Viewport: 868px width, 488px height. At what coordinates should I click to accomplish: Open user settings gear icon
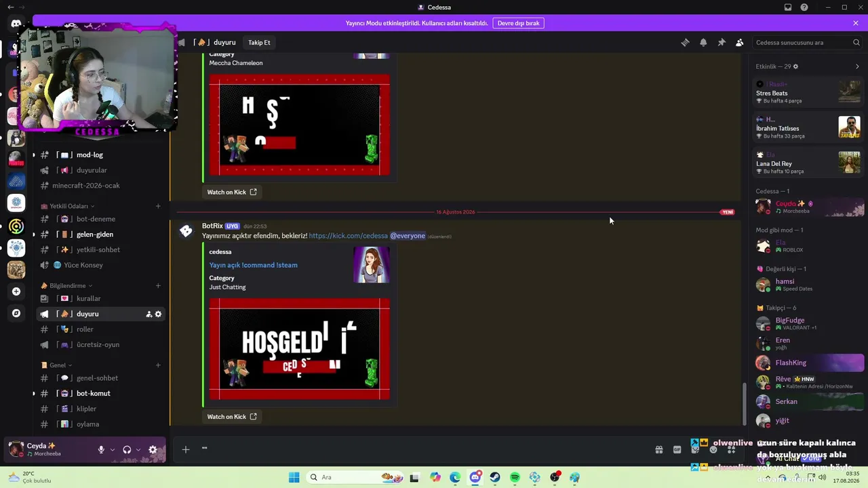pyautogui.click(x=153, y=449)
